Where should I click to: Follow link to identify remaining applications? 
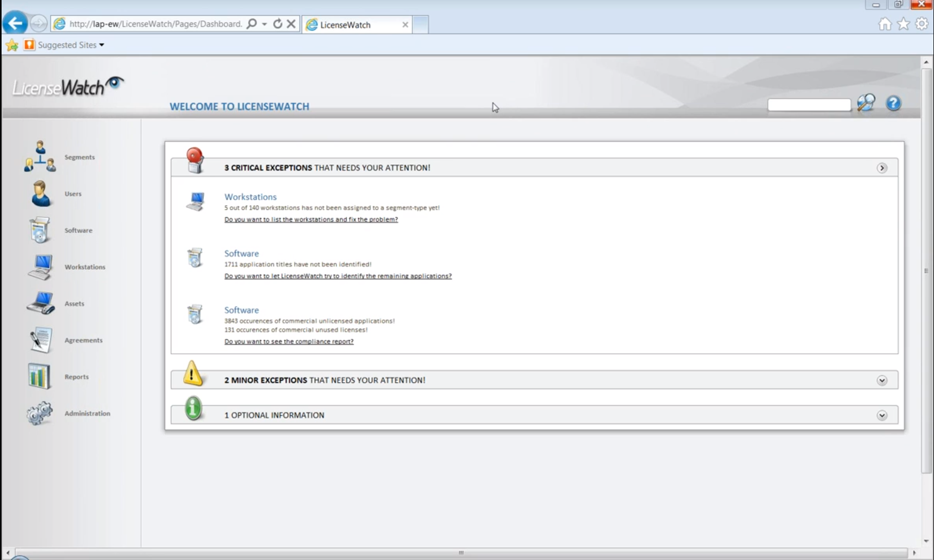[x=338, y=276]
